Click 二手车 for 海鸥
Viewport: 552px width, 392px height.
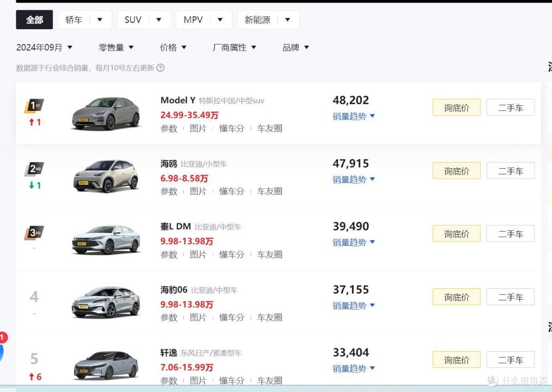pos(511,171)
